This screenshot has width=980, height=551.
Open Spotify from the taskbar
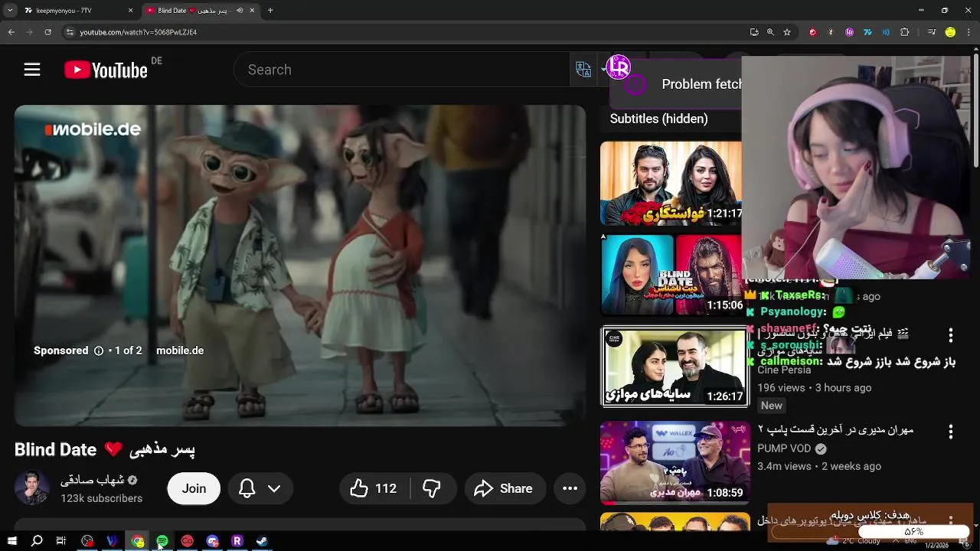pyautogui.click(x=162, y=541)
